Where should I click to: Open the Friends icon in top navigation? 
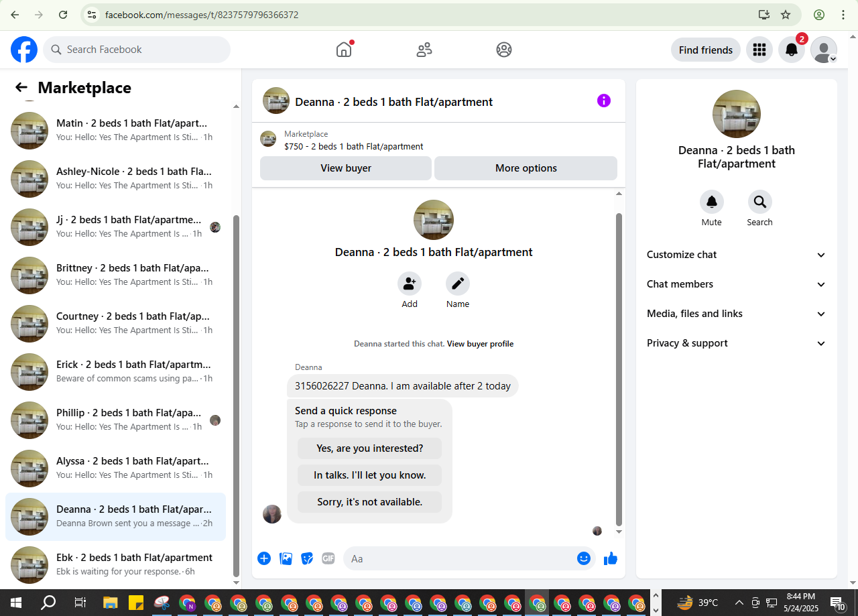coord(424,50)
